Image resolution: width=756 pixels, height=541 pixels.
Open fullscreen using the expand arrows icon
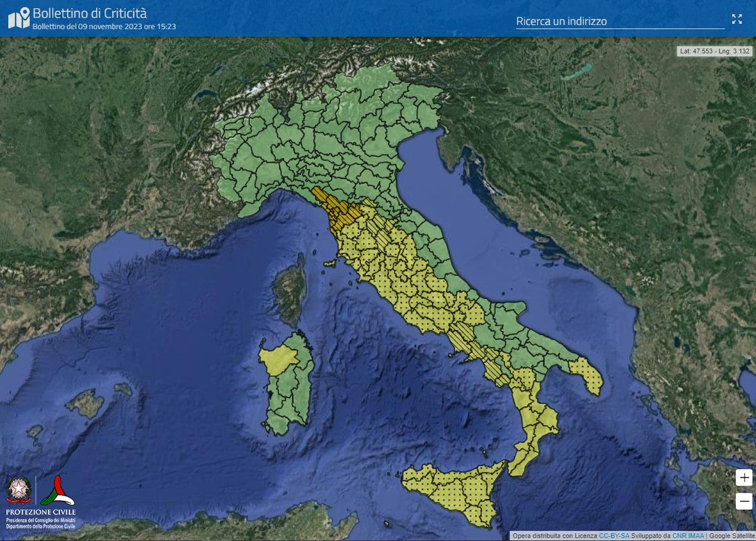coord(737,20)
